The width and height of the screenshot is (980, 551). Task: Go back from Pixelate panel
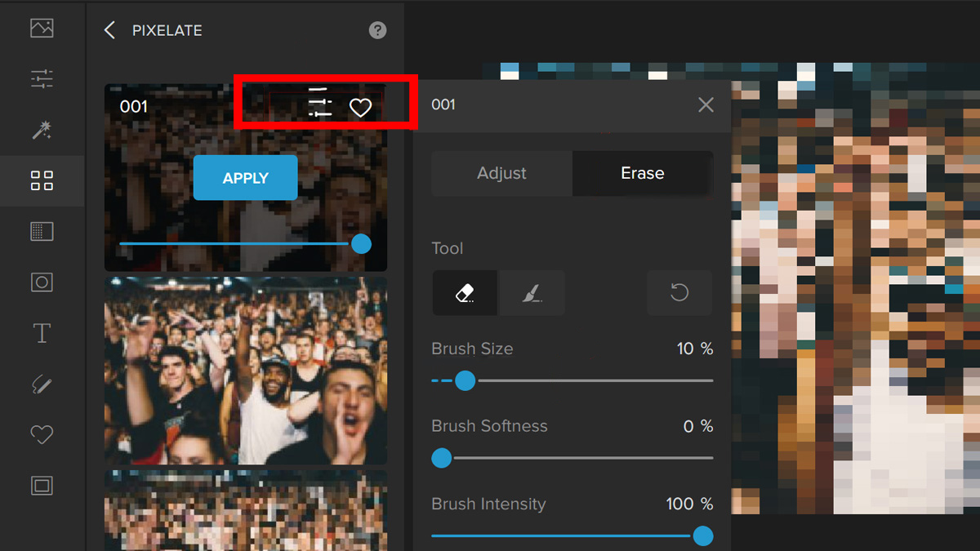[109, 30]
